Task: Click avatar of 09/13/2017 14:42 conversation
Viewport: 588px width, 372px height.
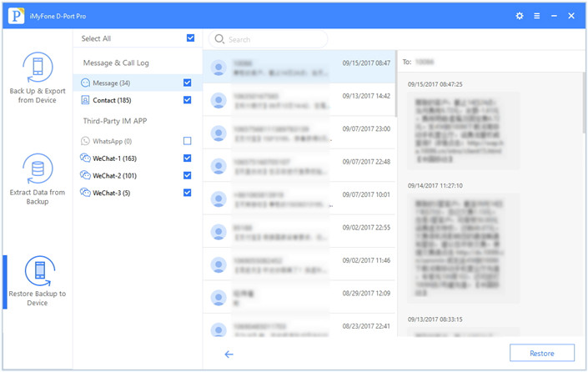Action: [219, 100]
